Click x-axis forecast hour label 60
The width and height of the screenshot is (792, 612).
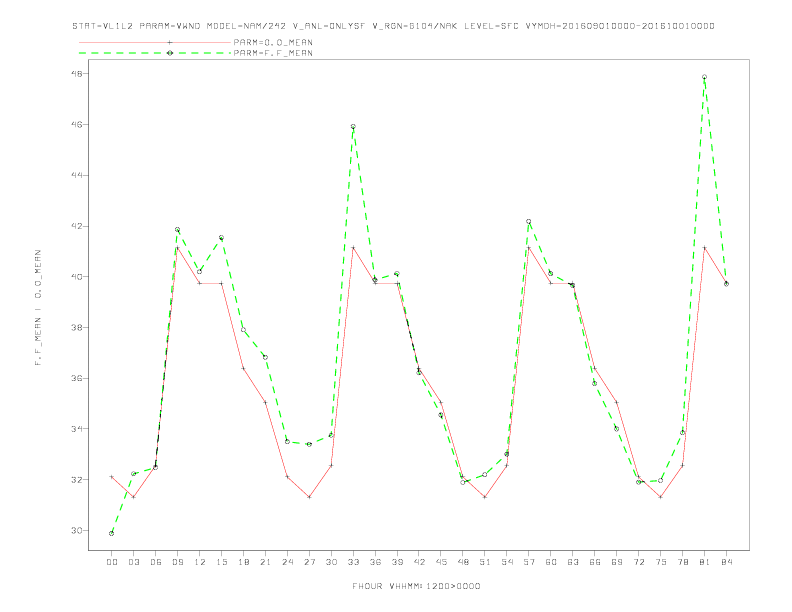pyautogui.click(x=551, y=562)
